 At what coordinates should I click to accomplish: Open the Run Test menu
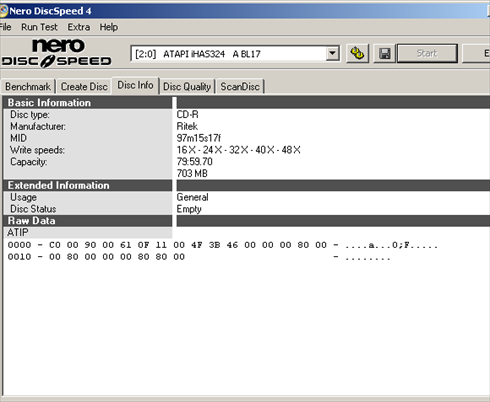pyautogui.click(x=39, y=27)
